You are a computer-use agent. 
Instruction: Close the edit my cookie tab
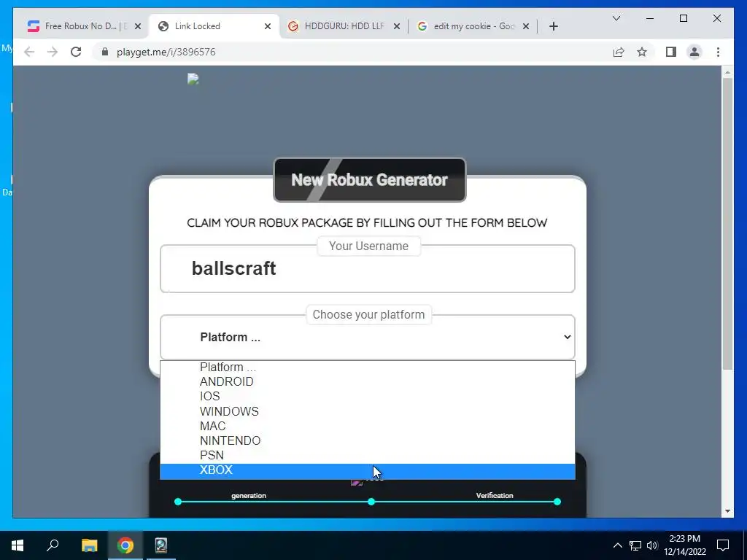point(526,26)
